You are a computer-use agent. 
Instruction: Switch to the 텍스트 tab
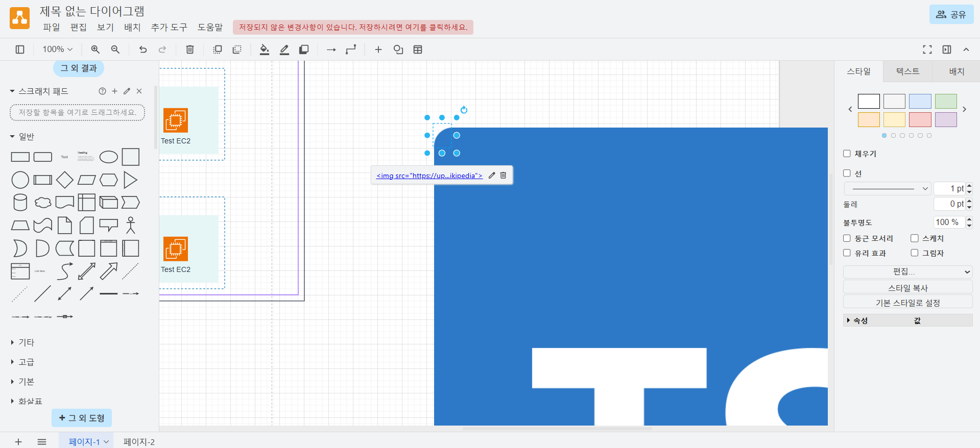click(x=907, y=71)
